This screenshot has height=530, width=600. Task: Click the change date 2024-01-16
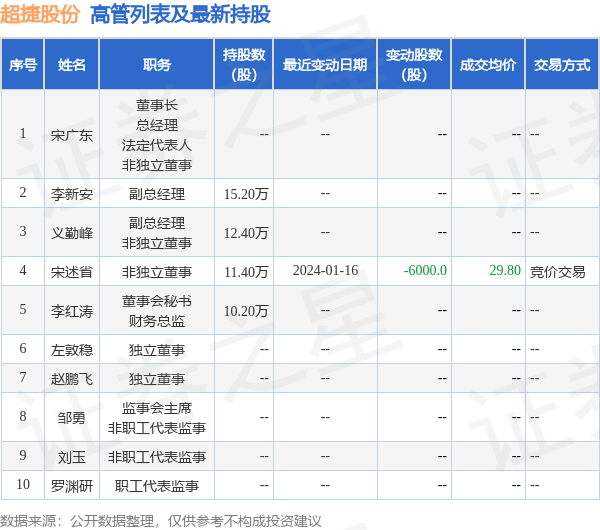coord(325,270)
